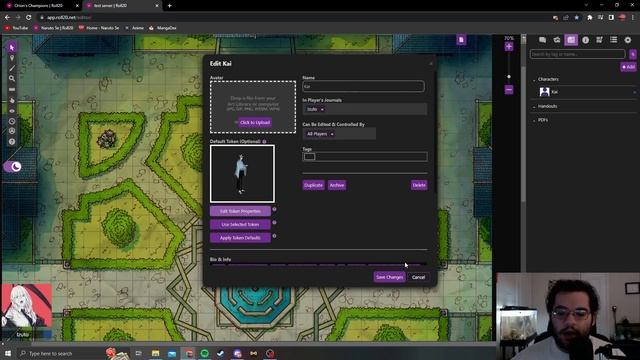640x360 pixels.
Task: Open the Art Library tab in the sidebar
Action: tap(557, 40)
